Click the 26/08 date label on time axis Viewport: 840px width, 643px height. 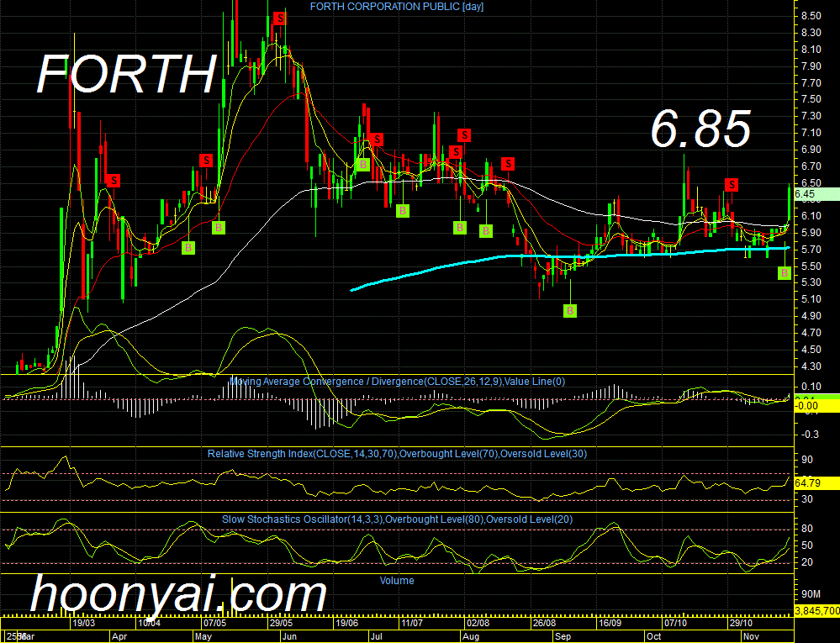pyautogui.click(x=544, y=623)
